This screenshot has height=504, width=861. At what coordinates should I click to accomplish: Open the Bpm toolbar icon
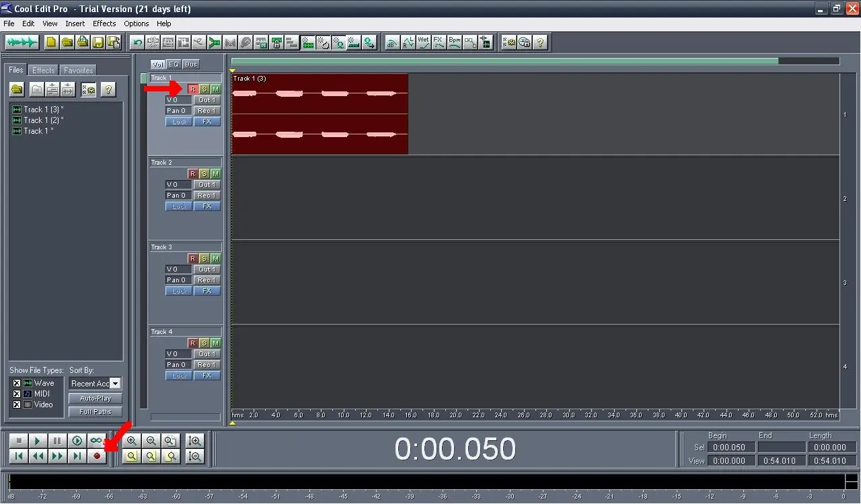click(455, 42)
